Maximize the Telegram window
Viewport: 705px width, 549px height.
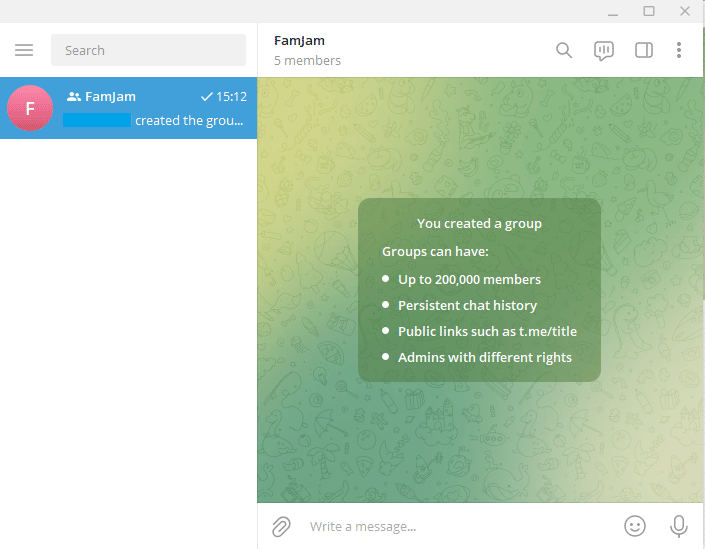pos(649,11)
